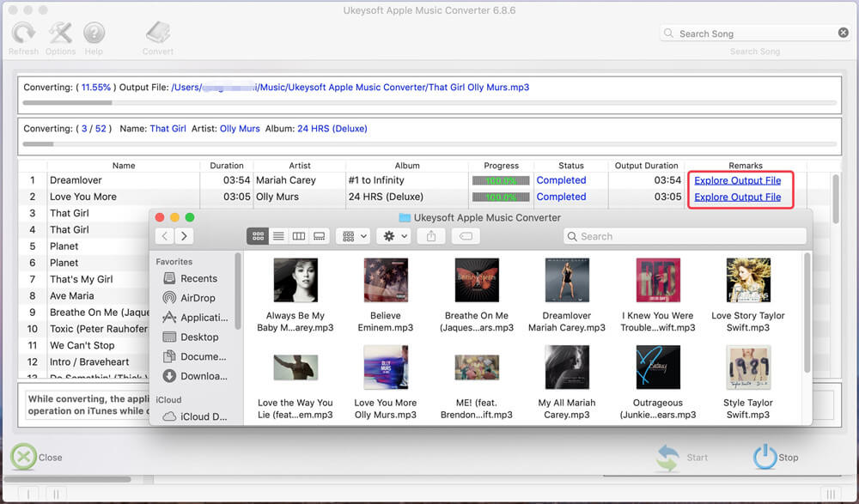This screenshot has width=859, height=504.
Task: Open the Options tools icon
Action: tap(60, 34)
